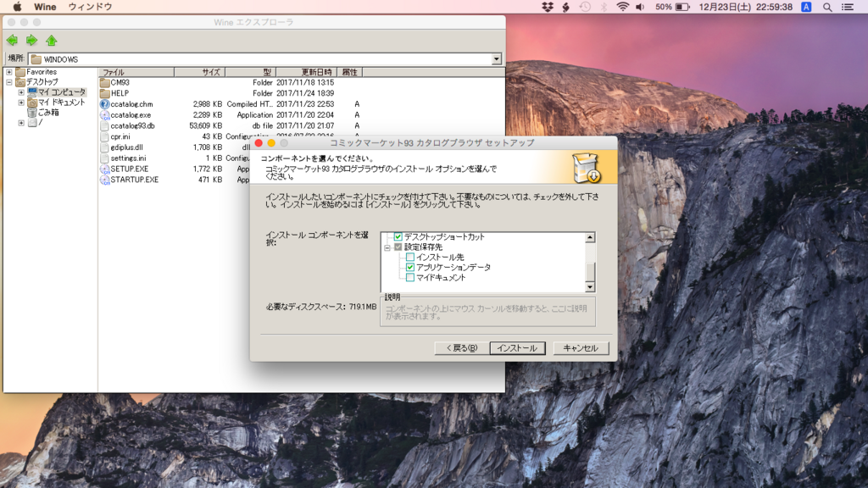
Task: Open the Dropbox menu bar icon
Action: coord(548,7)
